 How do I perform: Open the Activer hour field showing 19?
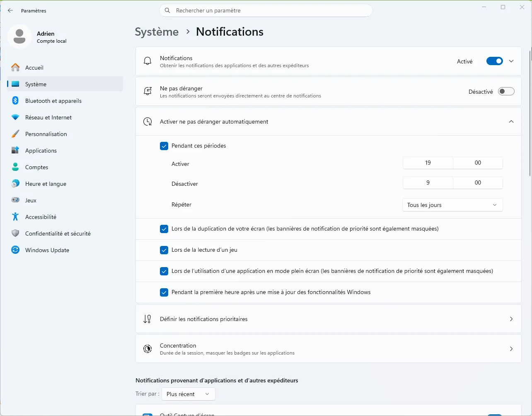click(428, 163)
